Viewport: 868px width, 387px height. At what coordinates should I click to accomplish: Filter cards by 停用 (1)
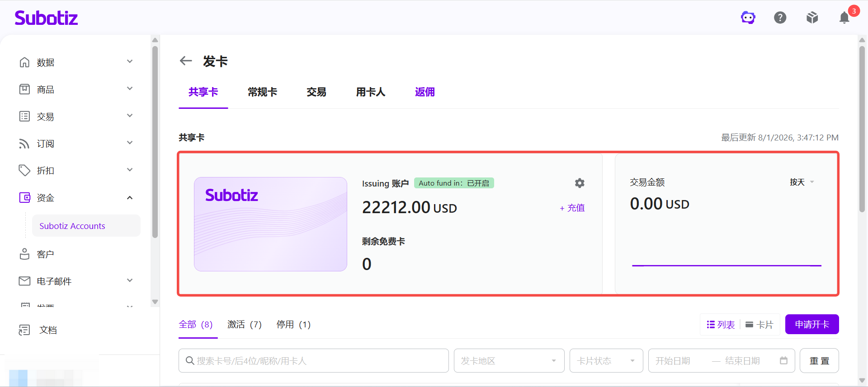point(293,325)
